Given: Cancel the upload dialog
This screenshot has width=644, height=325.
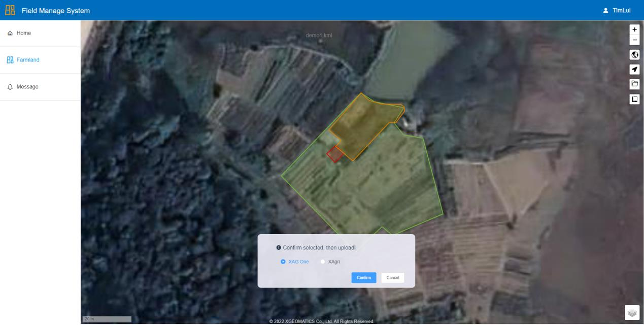Looking at the screenshot, I should click(392, 277).
